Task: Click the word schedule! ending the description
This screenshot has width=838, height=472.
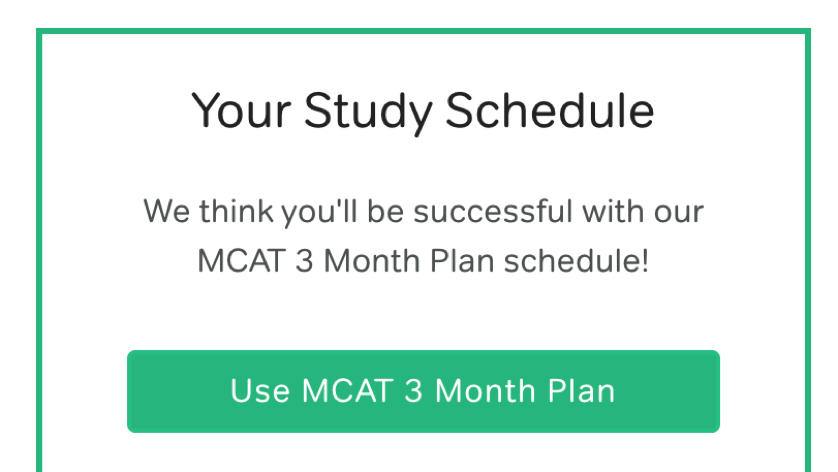Action: [577, 260]
